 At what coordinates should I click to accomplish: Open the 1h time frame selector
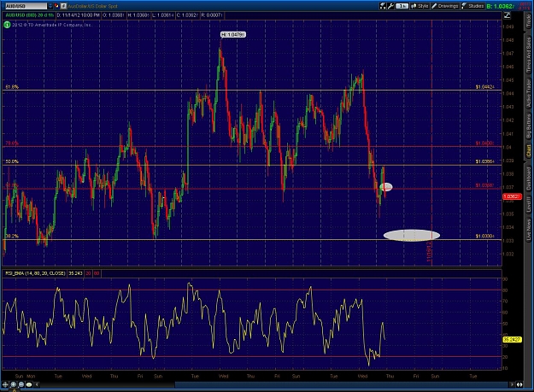tap(402, 6)
